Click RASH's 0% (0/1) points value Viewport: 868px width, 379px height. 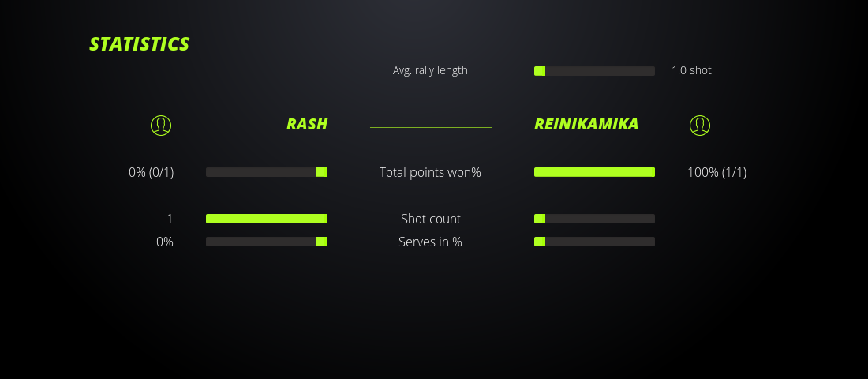click(151, 172)
